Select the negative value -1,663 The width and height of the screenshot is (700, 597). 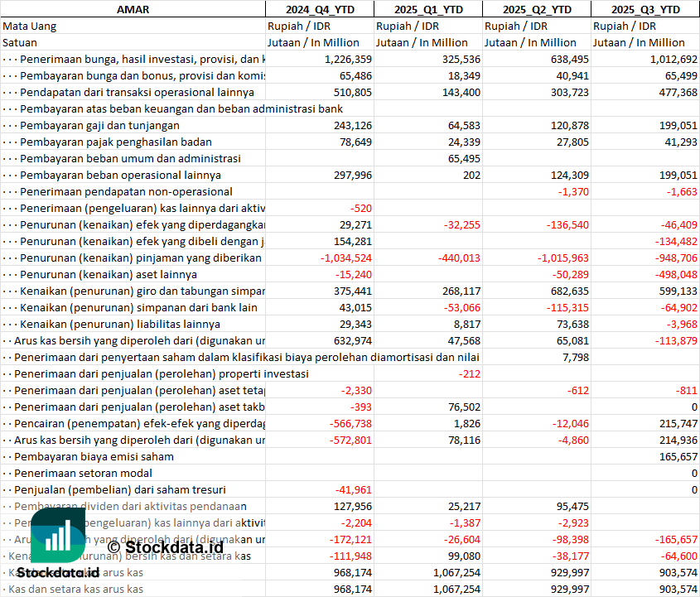tap(682, 192)
